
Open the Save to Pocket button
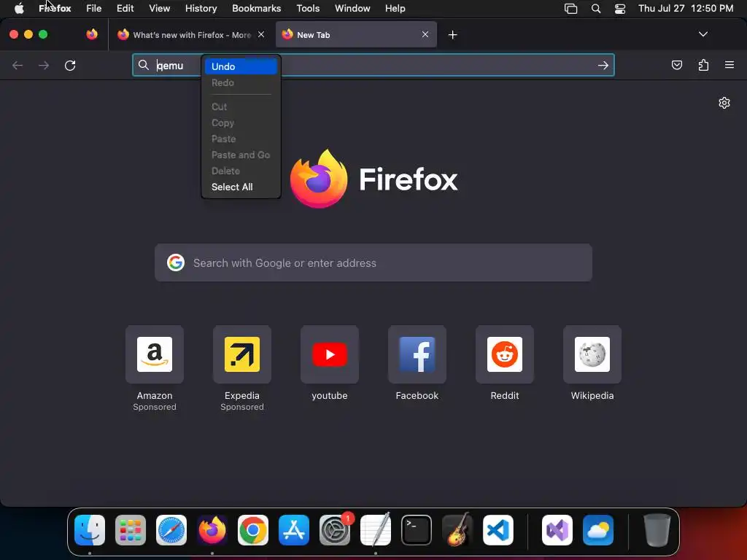[676, 65]
